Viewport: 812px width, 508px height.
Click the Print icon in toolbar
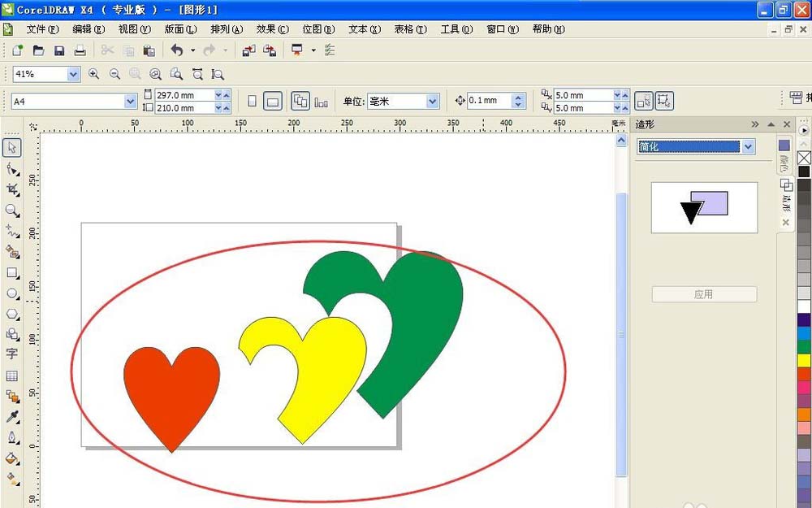(x=80, y=50)
